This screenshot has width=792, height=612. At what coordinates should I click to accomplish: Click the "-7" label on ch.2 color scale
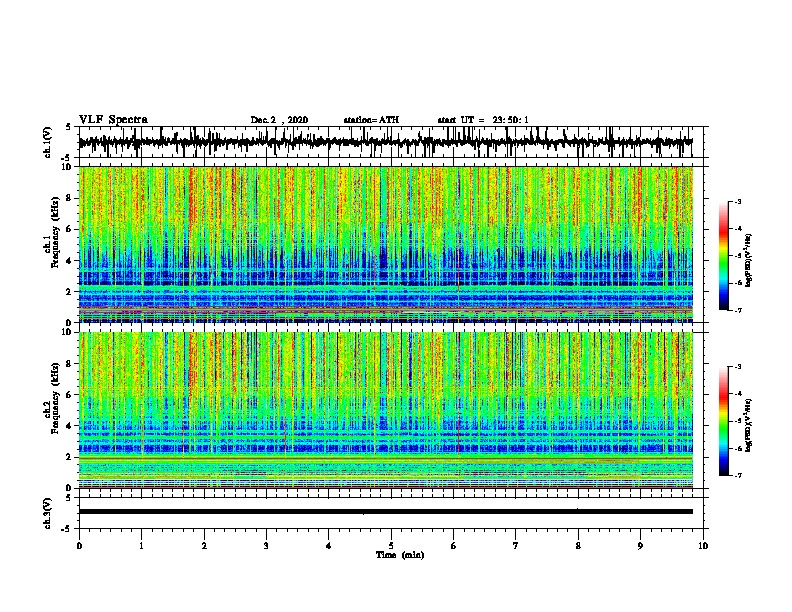pos(737,475)
